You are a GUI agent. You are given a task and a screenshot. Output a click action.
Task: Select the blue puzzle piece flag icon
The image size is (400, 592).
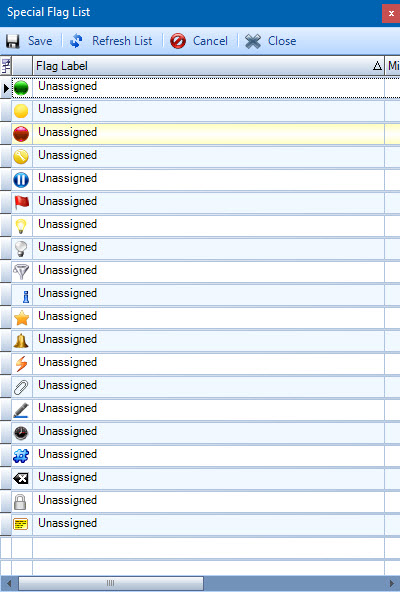(21, 456)
